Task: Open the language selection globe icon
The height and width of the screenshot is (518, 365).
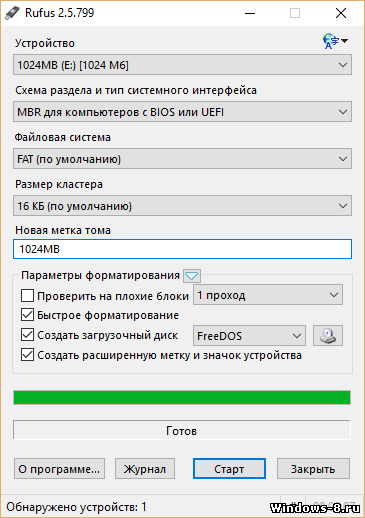Action: pyautogui.click(x=335, y=41)
